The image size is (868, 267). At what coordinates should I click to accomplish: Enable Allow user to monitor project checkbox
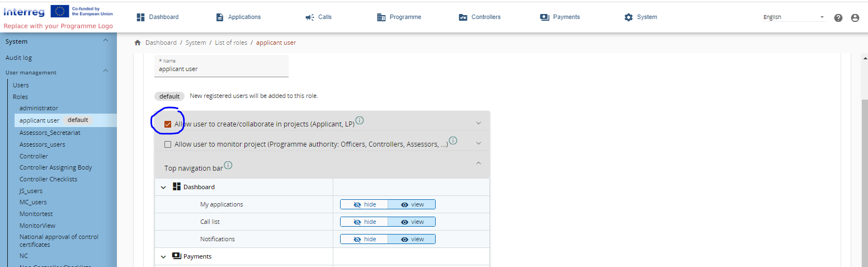click(168, 144)
